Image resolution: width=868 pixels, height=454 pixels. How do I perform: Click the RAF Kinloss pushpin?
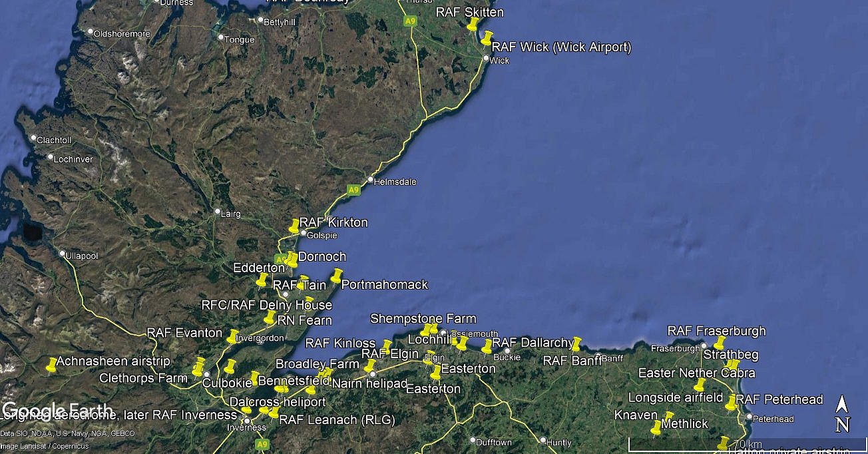(387, 347)
